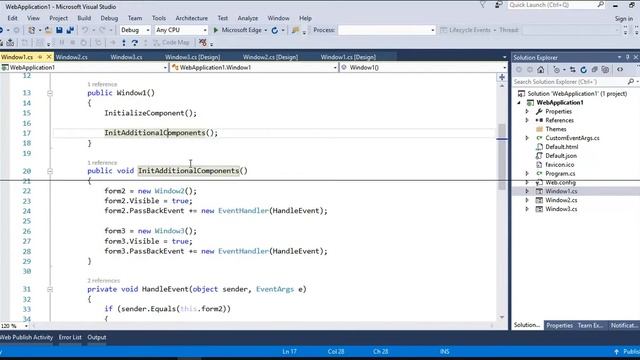Start debugging with the green play icon

pos(216,30)
